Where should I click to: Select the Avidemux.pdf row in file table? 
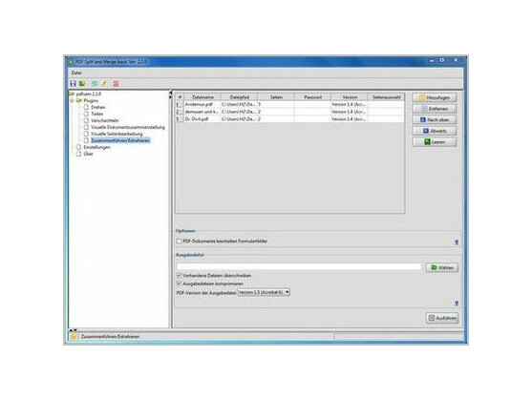(290, 104)
